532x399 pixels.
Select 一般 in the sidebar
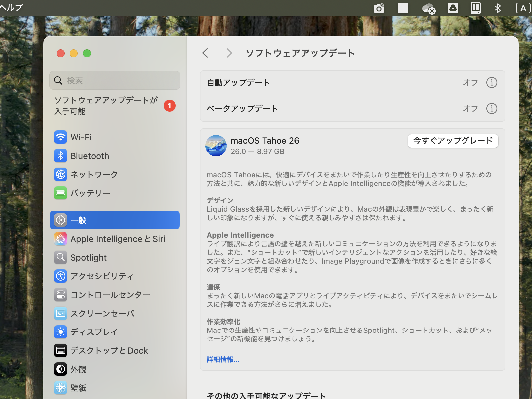tap(79, 220)
